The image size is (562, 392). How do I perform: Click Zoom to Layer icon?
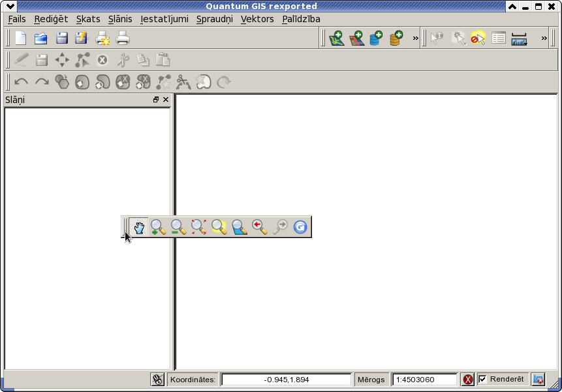coord(240,227)
